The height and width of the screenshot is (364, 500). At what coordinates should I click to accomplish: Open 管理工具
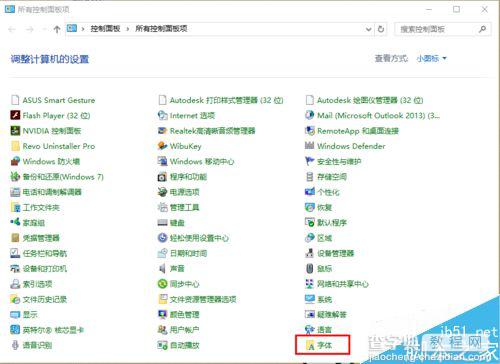pos(178,207)
